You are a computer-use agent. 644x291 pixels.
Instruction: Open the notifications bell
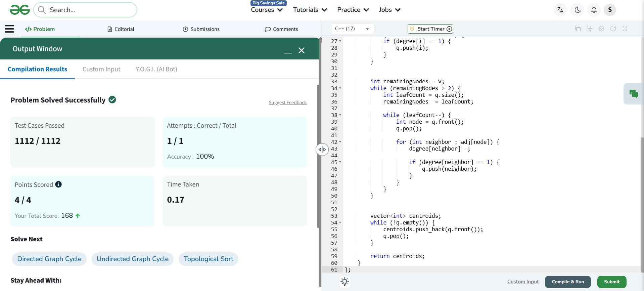pos(594,10)
